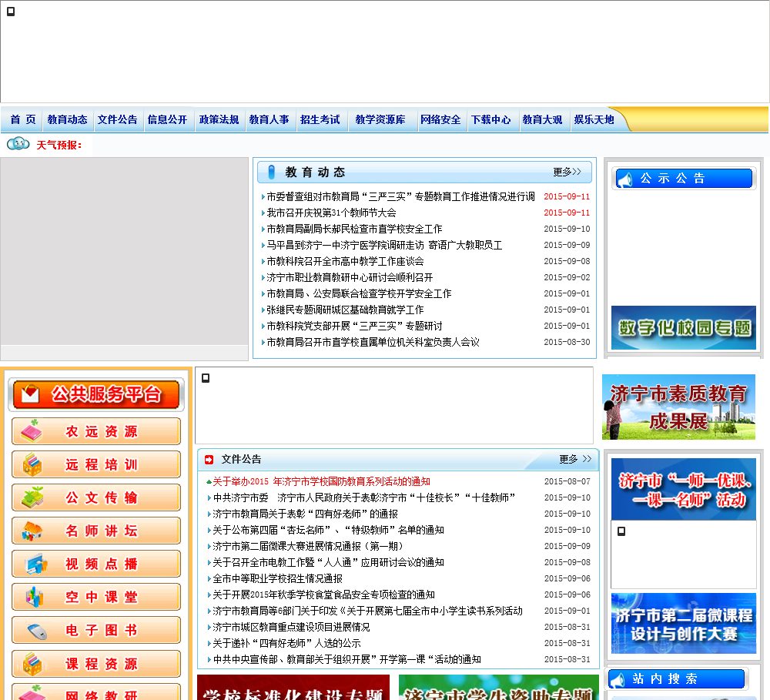The width and height of the screenshot is (770, 700).
Task: Click the 课程资源 button icon
Action: 32,664
